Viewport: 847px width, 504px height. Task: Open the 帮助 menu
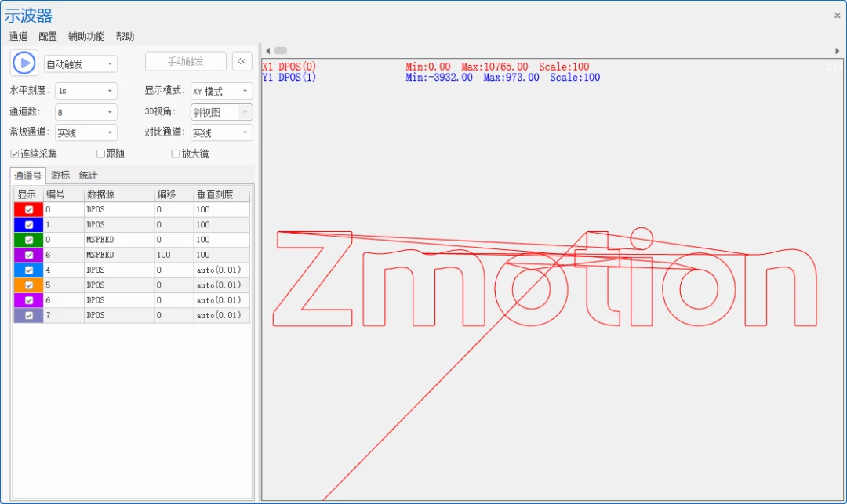tap(125, 36)
